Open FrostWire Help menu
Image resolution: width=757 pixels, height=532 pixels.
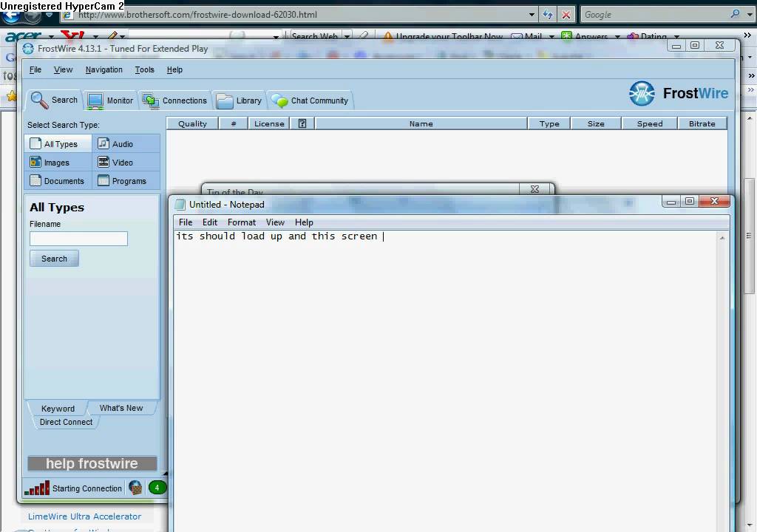click(x=174, y=69)
